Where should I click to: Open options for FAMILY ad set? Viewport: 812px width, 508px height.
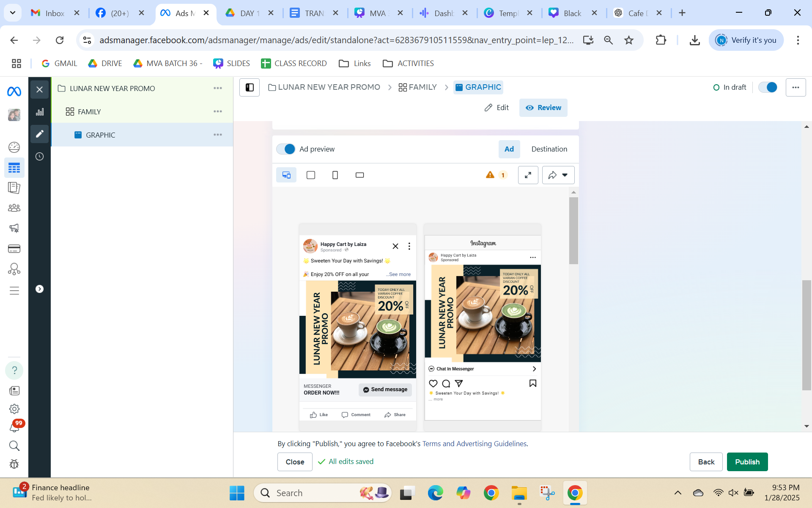pos(218,112)
